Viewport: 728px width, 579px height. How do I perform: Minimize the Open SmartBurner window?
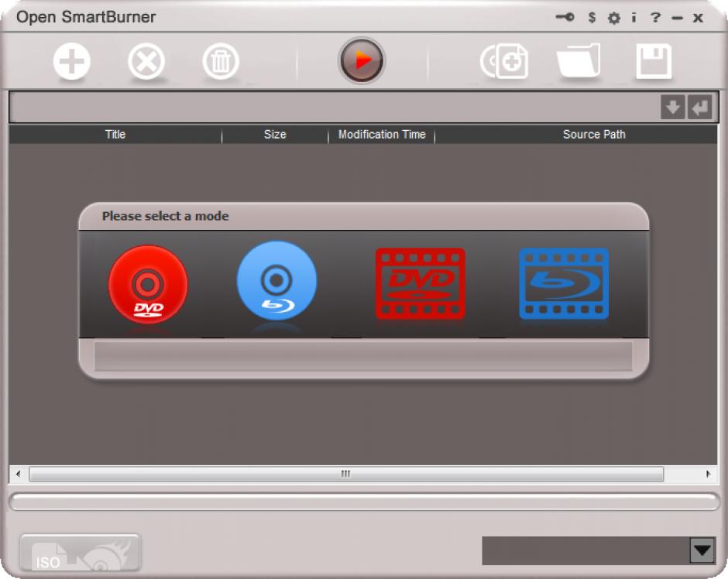678,19
